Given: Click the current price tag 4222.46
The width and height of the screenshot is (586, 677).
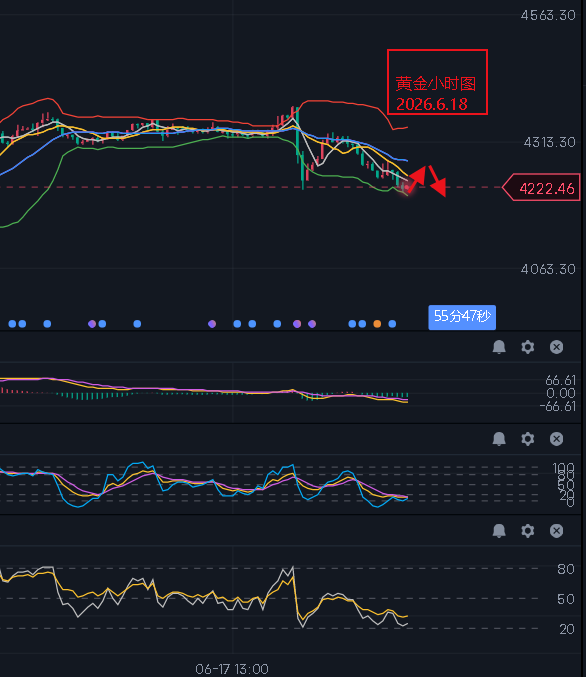Looking at the screenshot, I should 542,188.
